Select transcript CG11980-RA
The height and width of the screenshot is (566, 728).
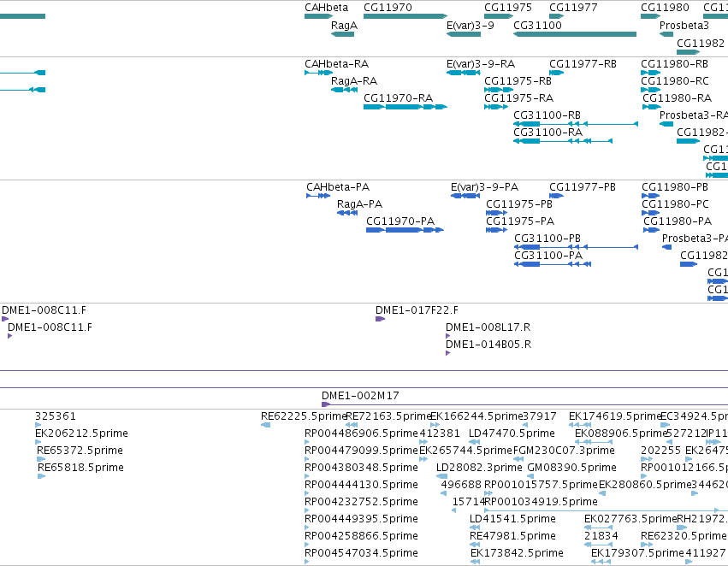coord(651,107)
